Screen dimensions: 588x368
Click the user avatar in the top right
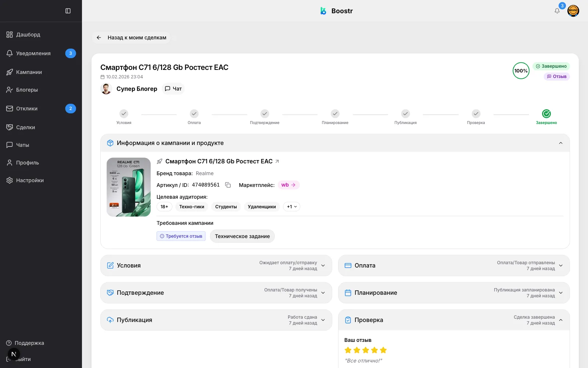tap(573, 11)
